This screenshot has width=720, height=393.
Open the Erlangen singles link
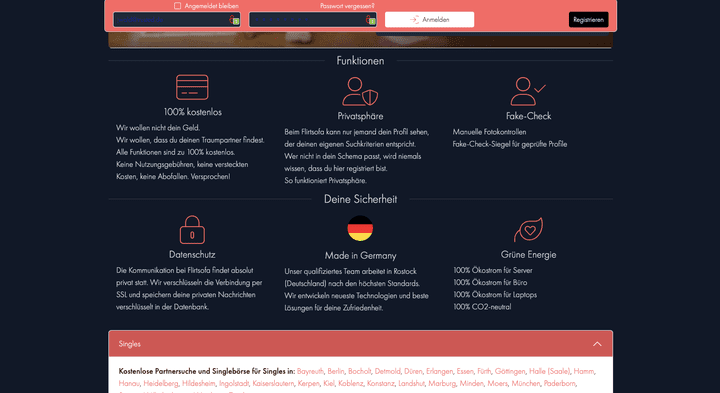point(439,371)
